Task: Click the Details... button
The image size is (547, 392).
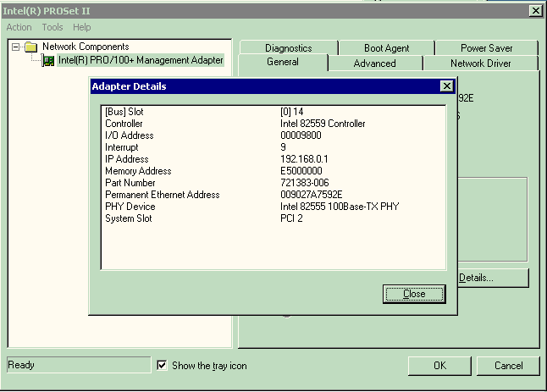Action: click(494, 278)
